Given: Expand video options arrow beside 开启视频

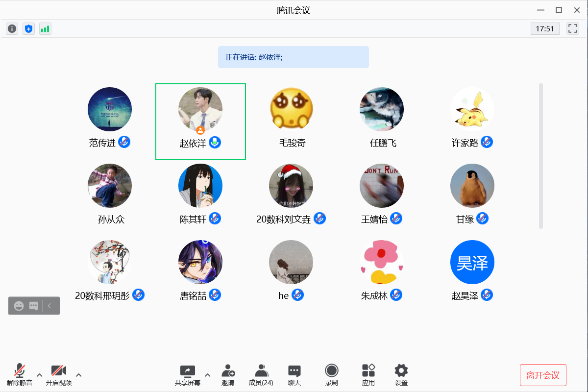Looking at the screenshot, I should tap(78, 375).
